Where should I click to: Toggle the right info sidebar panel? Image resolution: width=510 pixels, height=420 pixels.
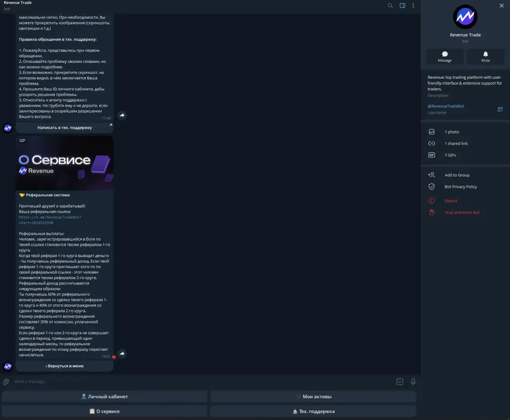[x=402, y=5]
